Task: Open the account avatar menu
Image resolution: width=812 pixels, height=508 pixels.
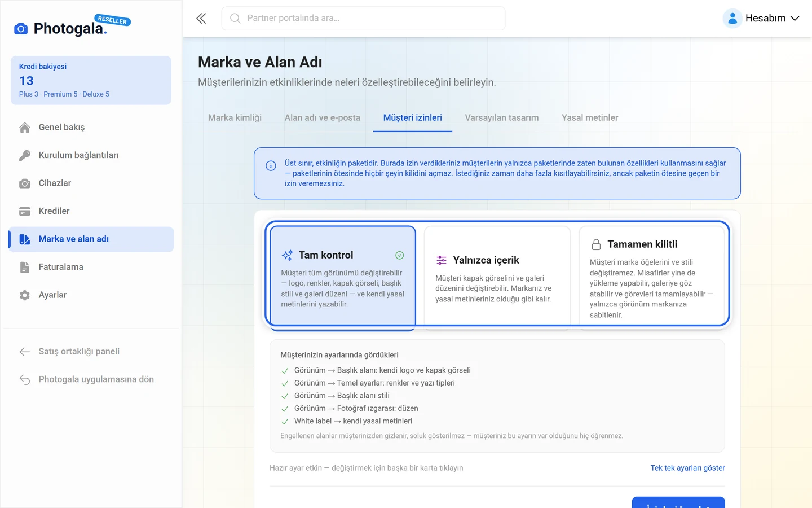Action: 732,19
